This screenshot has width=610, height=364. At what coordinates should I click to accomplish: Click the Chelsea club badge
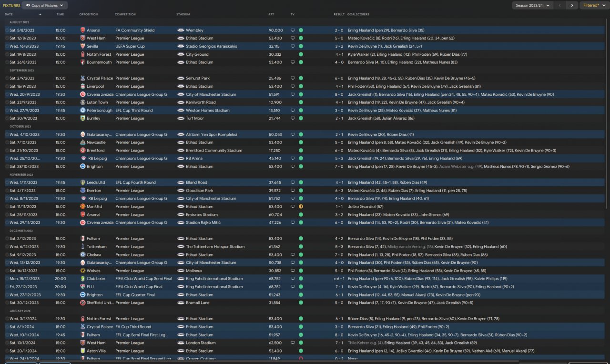click(x=83, y=255)
